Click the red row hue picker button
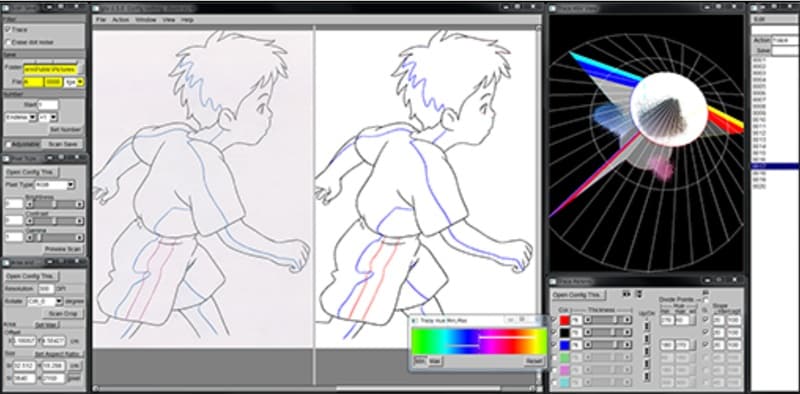The height and width of the screenshot is (394, 800). coord(693,321)
